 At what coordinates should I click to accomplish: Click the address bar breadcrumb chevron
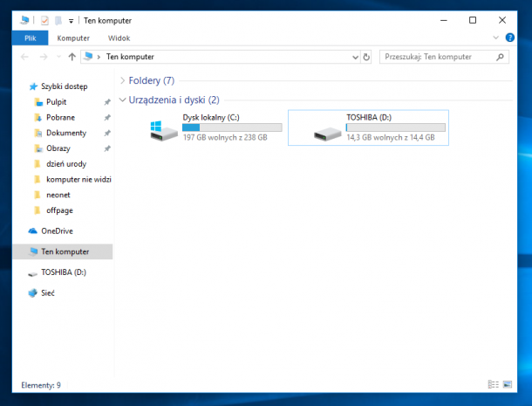click(x=99, y=57)
